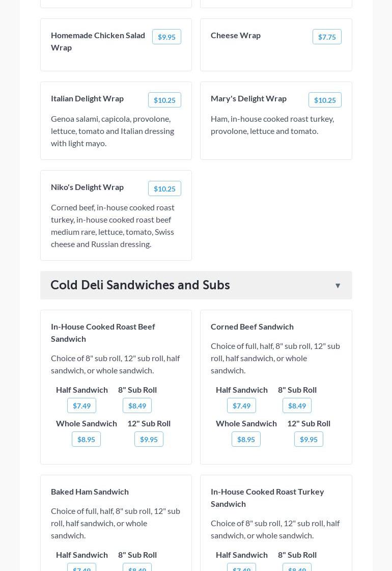Viewport: 392px width, 571px height.
Task: Choose Roast Beef Half Sandwich $7.49
Action: tap(81, 406)
